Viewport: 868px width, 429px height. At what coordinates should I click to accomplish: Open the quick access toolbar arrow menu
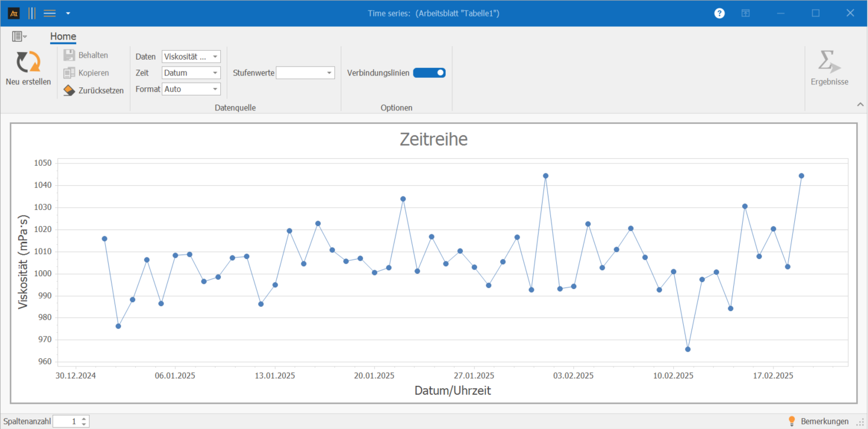68,13
